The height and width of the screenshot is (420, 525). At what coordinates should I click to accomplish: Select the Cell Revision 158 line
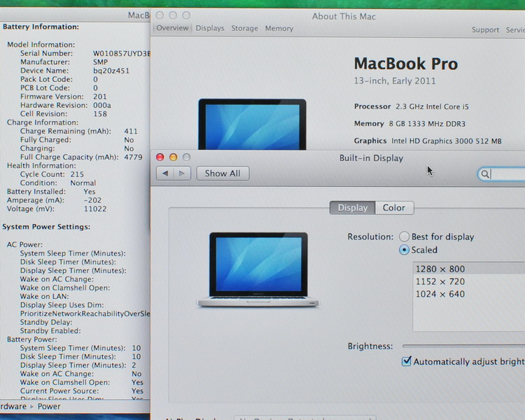point(64,114)
